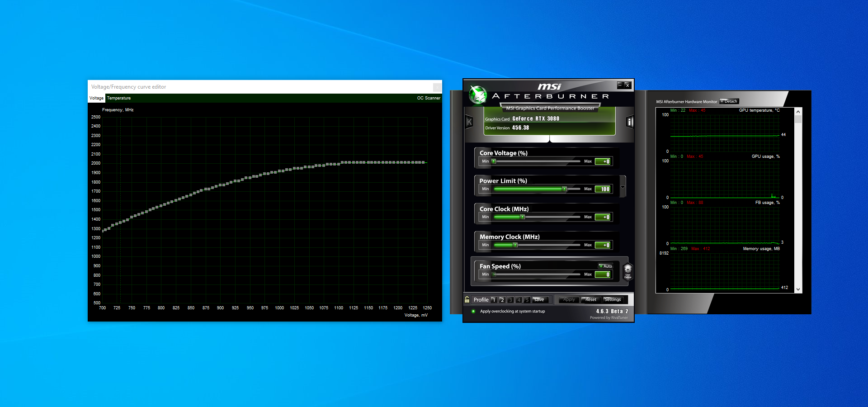Select profile slot 5
The width and height of the screenshot is (868, 407).
pyautogui.click(x=527, y=300)
